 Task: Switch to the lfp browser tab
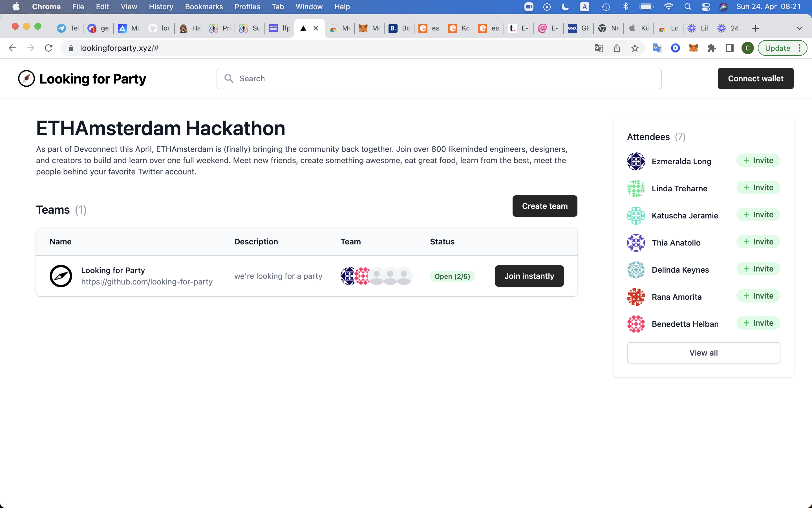coord(279,28)
